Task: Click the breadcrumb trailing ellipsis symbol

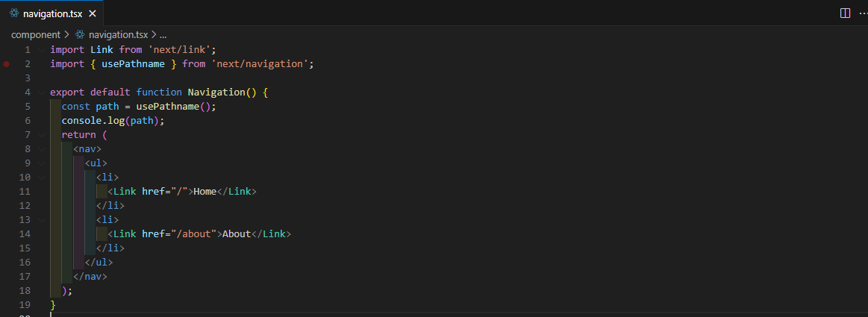Action: pos(163,34)
